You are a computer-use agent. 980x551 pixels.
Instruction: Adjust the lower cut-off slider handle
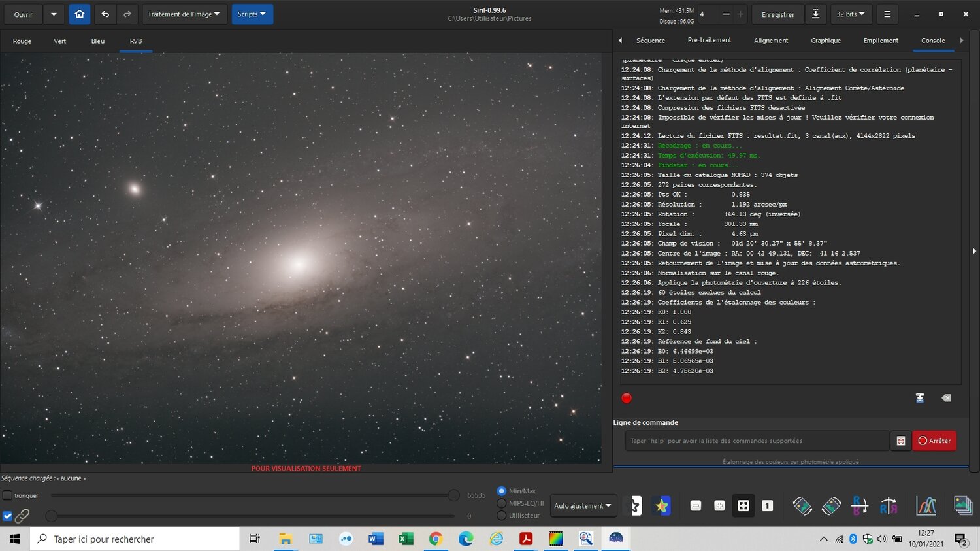point(51,516)
